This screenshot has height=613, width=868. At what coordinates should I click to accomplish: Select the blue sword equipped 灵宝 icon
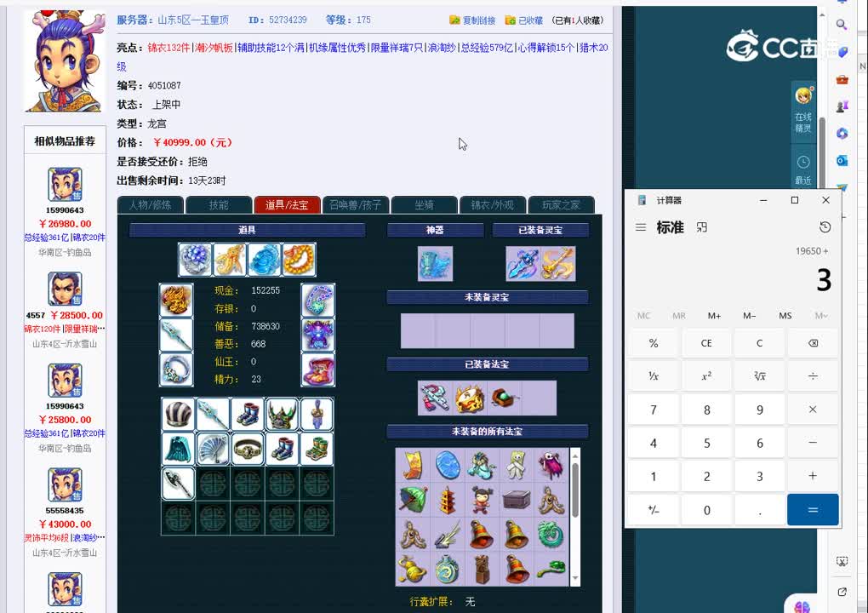point(523,264)
